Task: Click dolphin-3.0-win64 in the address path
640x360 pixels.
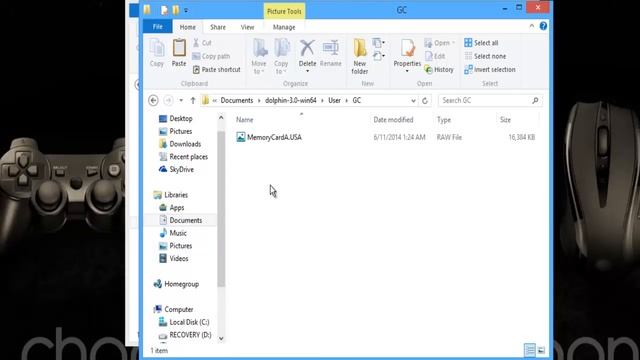Action: coord(291,100)
